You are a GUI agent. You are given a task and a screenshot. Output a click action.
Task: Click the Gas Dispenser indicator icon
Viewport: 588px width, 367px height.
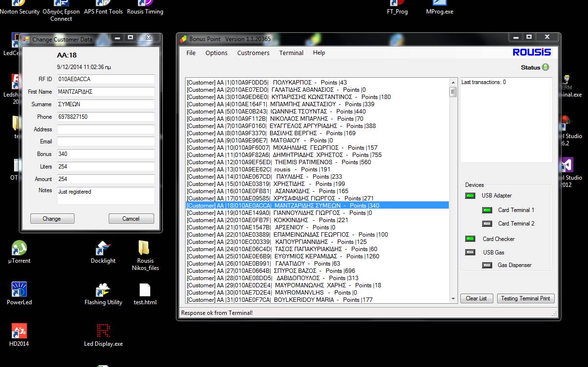coord(487,265)
